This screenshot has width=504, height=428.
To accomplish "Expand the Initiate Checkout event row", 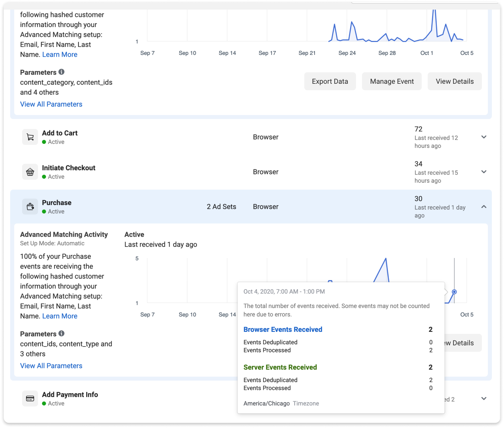I will click(484, 172).
